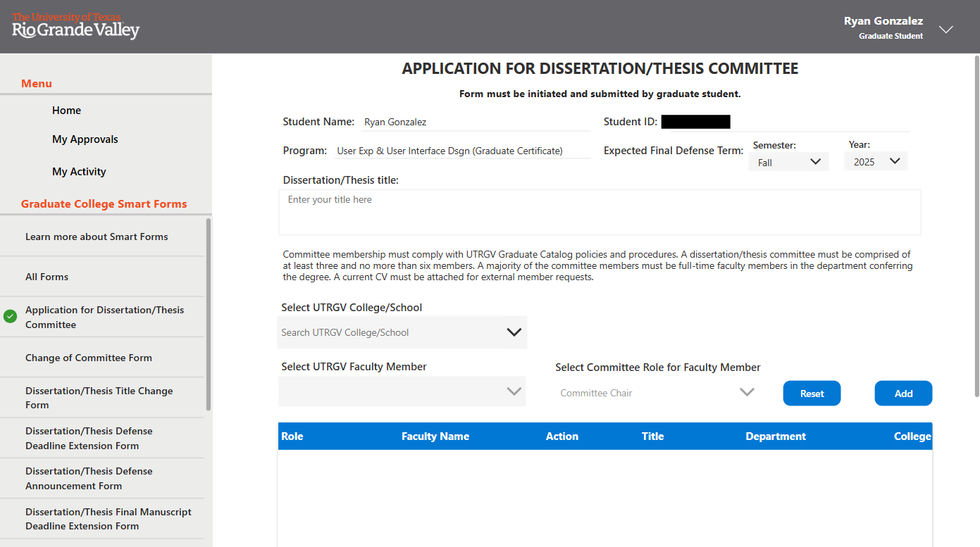Go to Home in the menu
The width and height of the screenshot is (980, 547).
(x=66, y=111)
